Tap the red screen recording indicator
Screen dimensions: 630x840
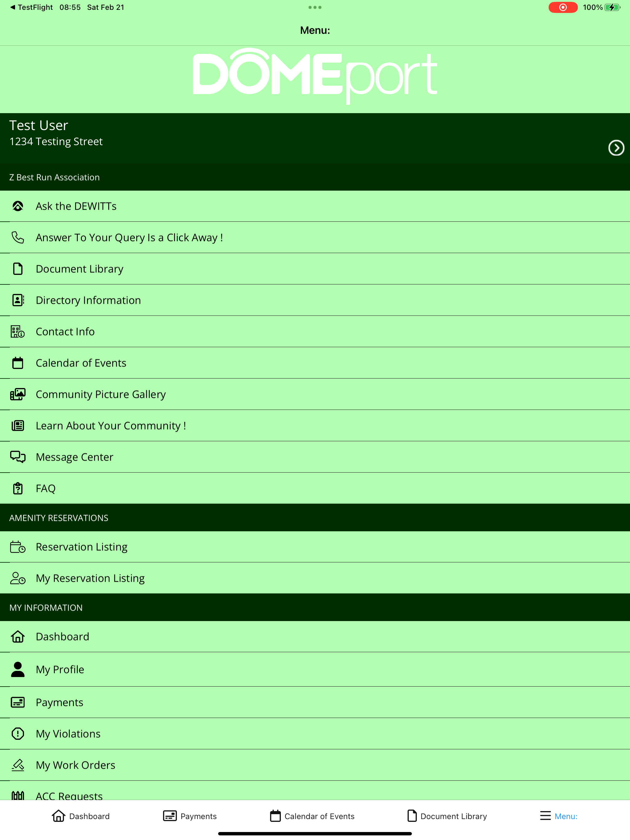pos(563,7)
